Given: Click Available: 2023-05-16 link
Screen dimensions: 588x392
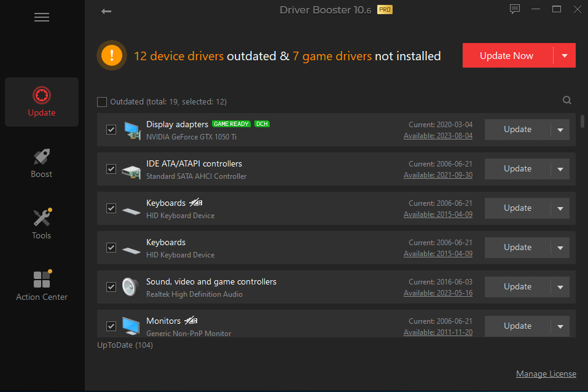Looking at the screenshot, I should 438,293.
